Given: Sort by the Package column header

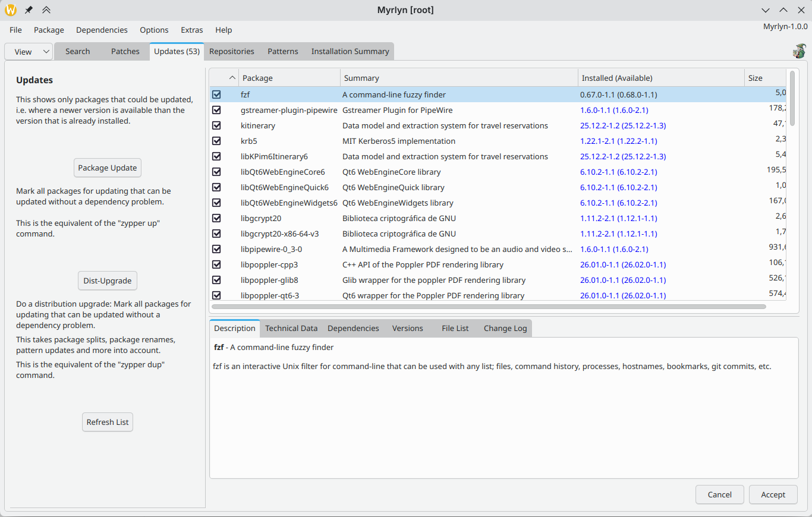Looking at the screenshot, I should coord(289,78).
